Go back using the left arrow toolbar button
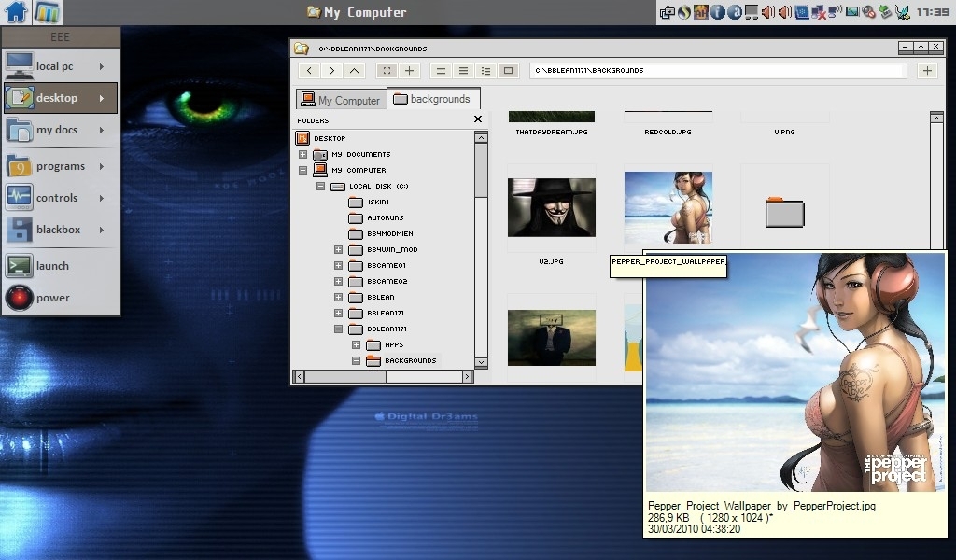Image resolution: width=956 pixels, height=560 pixels. (309, 71)
